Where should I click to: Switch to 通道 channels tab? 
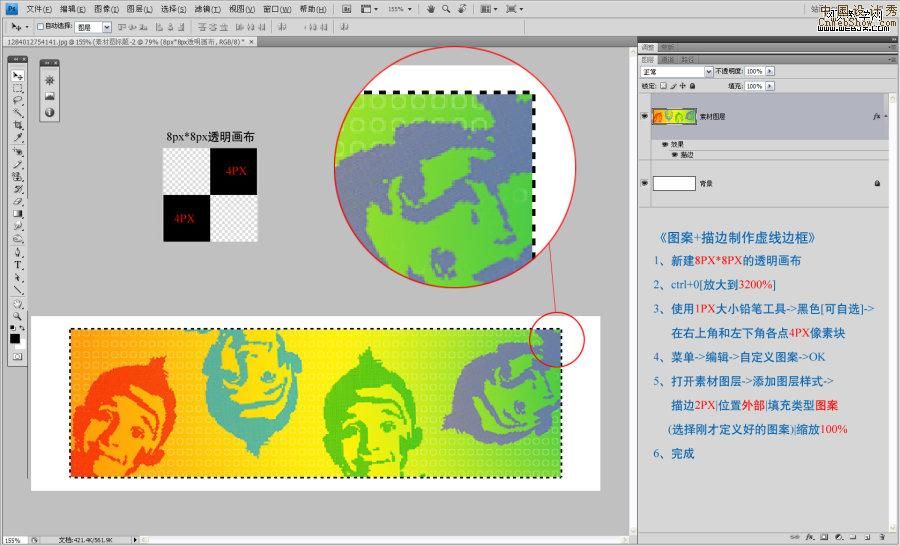[x=668, y=60]
